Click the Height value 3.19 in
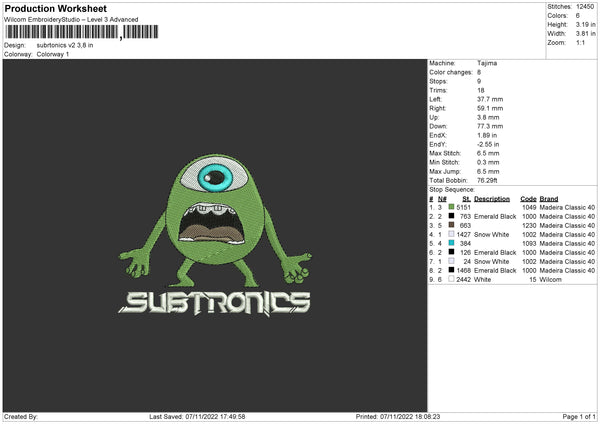 point(586,24)
